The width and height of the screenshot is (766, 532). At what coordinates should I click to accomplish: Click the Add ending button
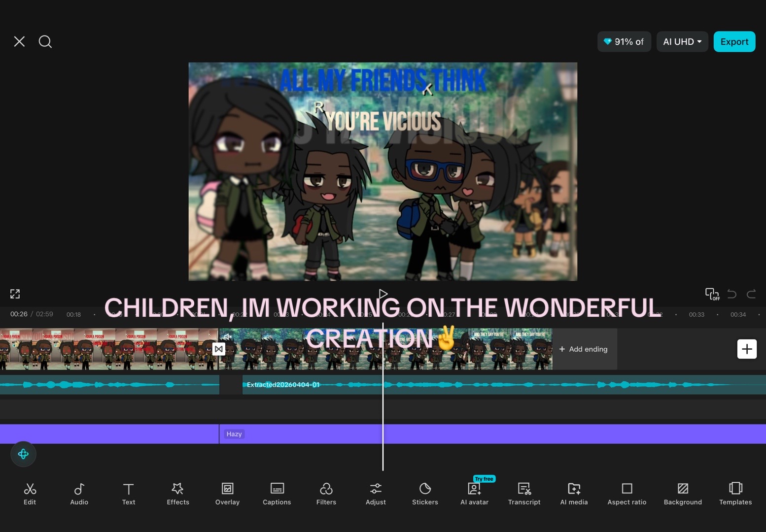click(x=584, y=349)
